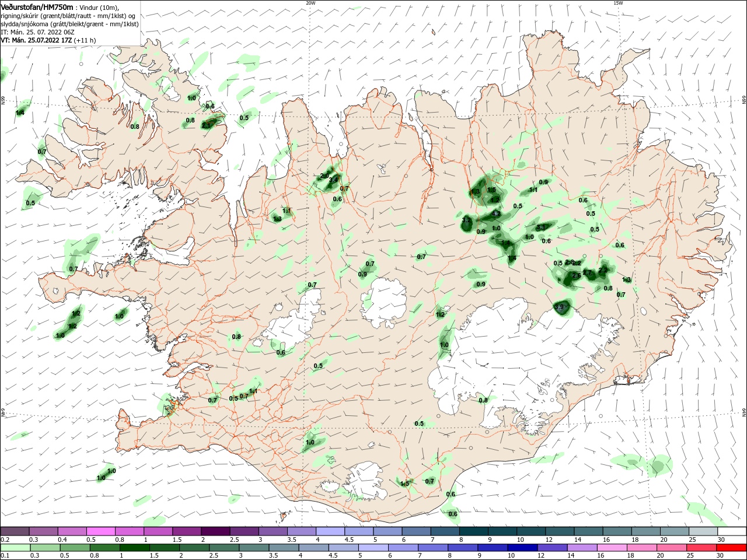Click the light periwinkle 4 swatch in the snow legend
The height and width of the screenshot is (560, 747).
[x=330, y=531]
